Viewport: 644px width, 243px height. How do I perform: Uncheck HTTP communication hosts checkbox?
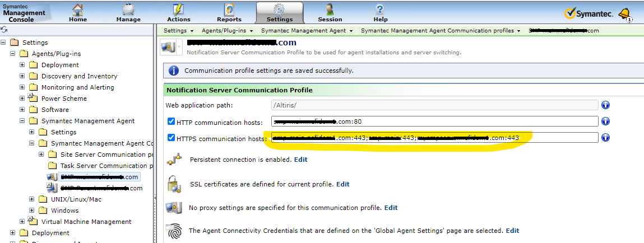click(x=171, y=121)
